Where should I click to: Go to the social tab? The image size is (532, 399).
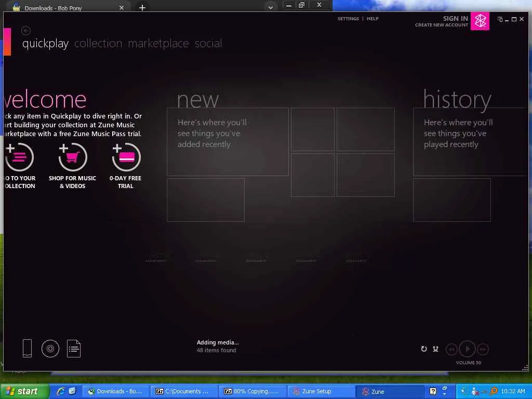[208, 44]
